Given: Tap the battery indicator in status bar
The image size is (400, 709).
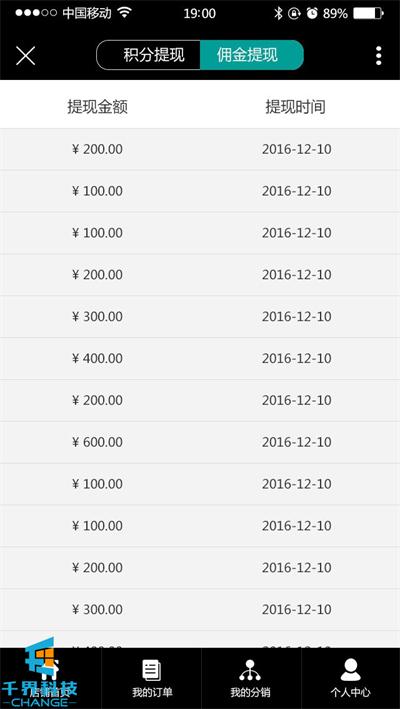Looking at the screenshot, I should point(368,14).
